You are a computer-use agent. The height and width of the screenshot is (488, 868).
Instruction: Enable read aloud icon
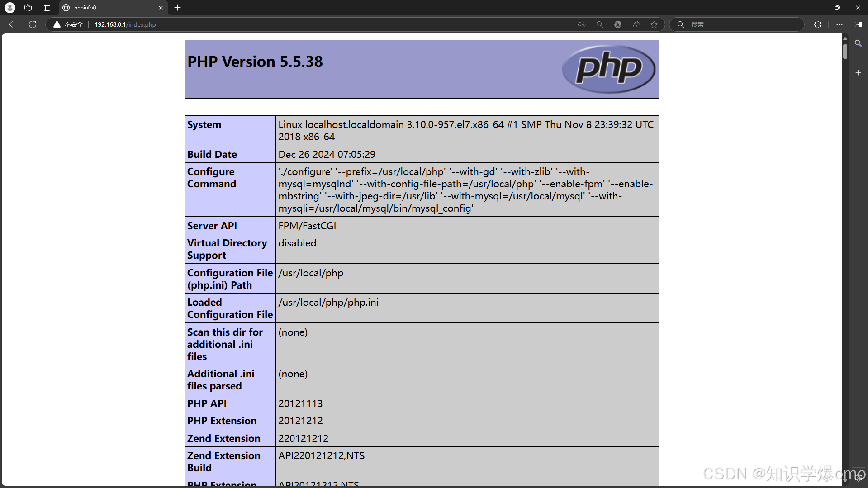pos(636,24)
